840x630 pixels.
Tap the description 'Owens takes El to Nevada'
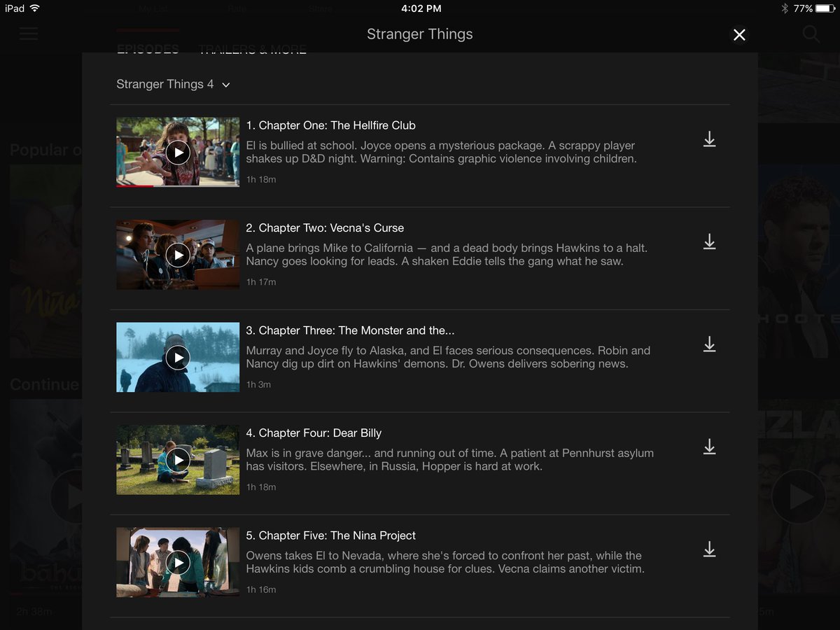pos(445,562)
